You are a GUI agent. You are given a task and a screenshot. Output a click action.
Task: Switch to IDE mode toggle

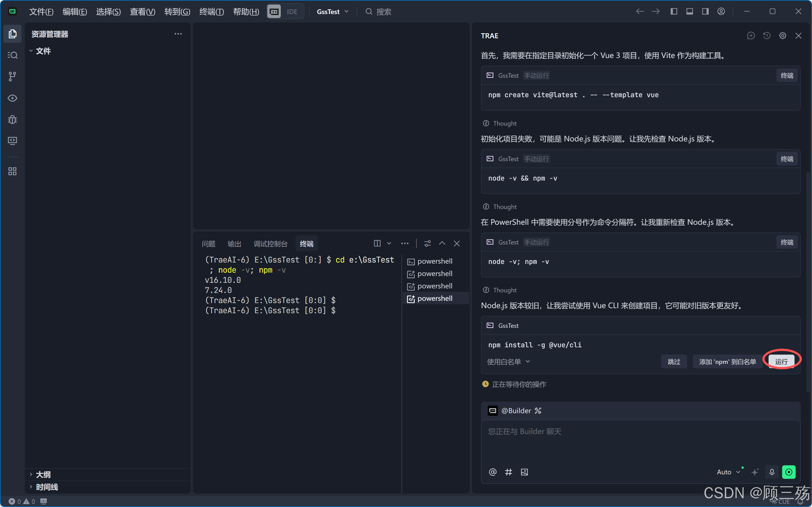(292, 11)
